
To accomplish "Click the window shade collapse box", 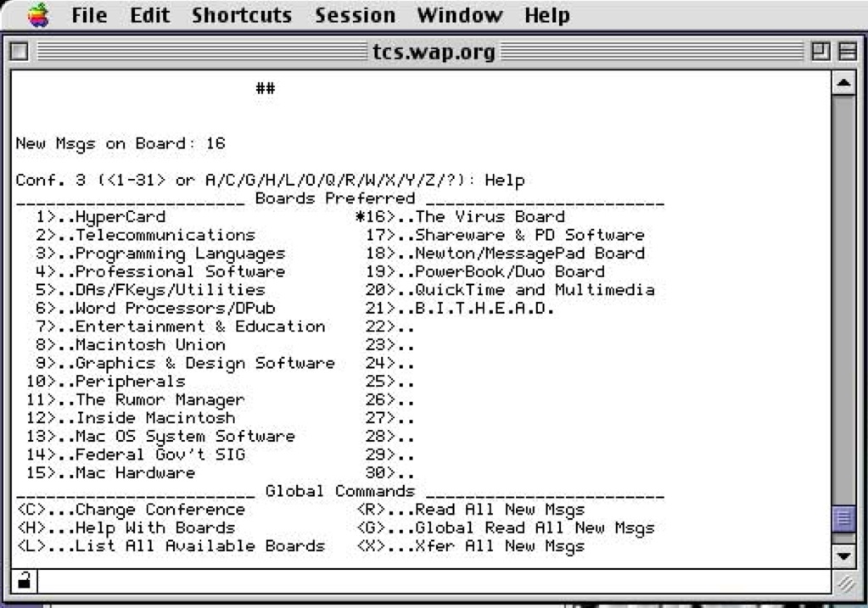I will point(848,52).
